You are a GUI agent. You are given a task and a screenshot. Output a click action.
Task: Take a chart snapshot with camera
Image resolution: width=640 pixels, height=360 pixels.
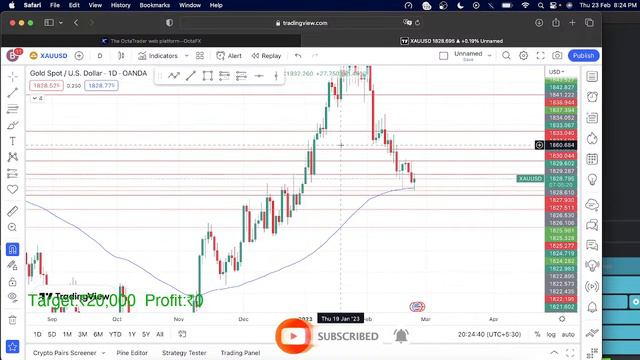tap(557, 56)
